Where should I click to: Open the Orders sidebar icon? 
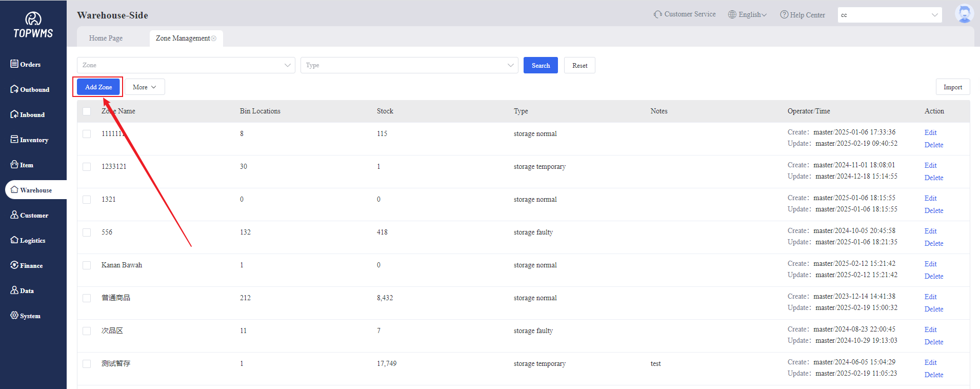point(14,64)
